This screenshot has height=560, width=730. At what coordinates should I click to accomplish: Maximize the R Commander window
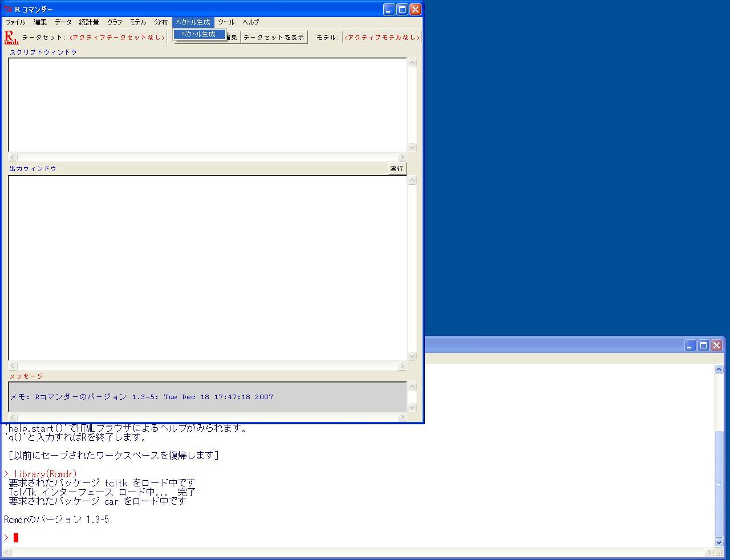[402, 9]
